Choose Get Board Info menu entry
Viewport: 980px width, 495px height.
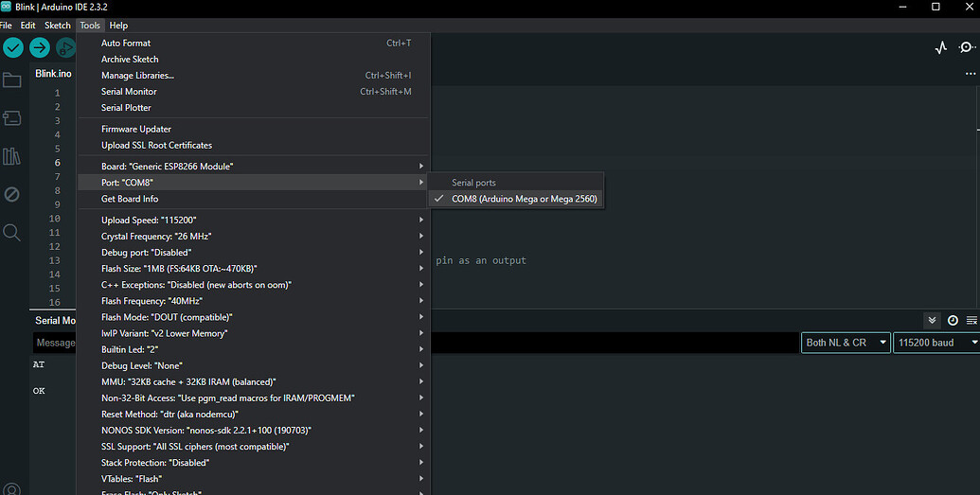[130, 199]
